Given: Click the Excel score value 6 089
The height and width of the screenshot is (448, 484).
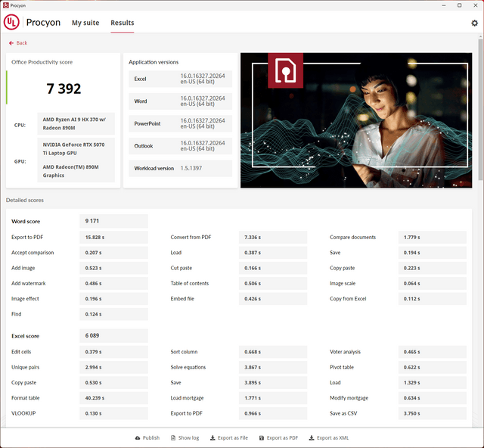Looking at the screenshot, I should [x=113, y=336].
